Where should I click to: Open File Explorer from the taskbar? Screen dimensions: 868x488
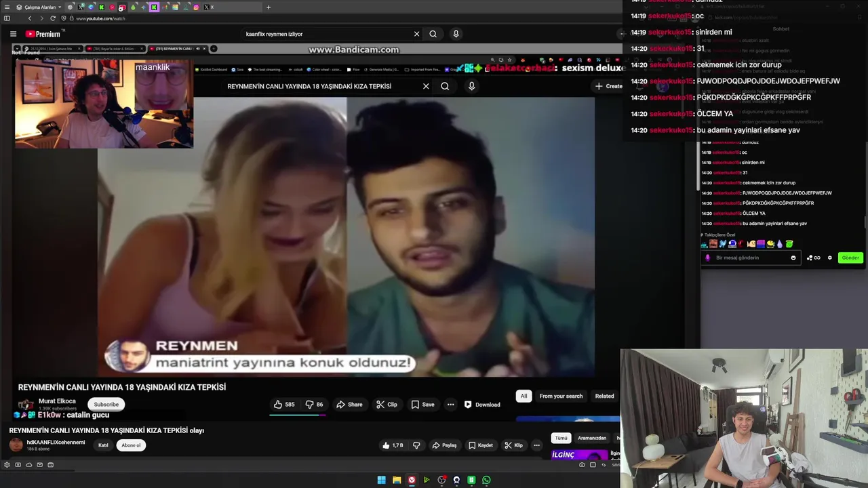point(397,480)
